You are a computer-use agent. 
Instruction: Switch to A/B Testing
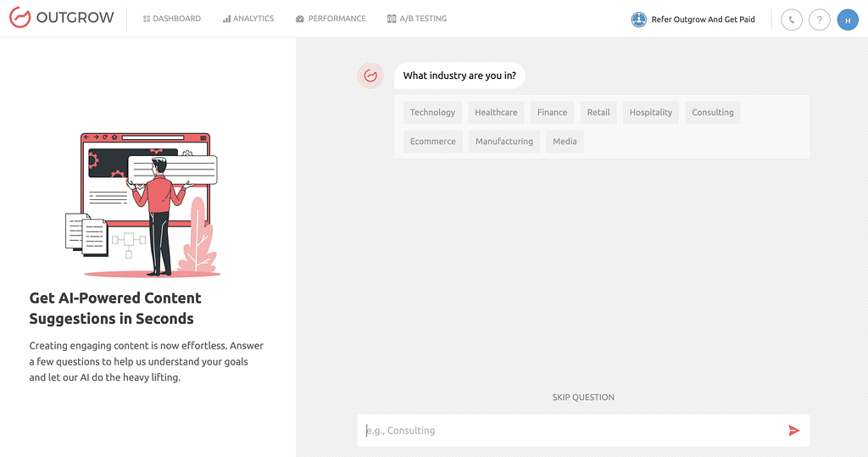coord(416,19)
